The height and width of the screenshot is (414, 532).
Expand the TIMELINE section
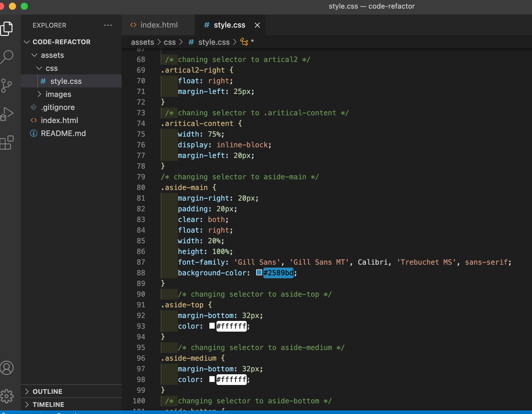tap(48, 405)
